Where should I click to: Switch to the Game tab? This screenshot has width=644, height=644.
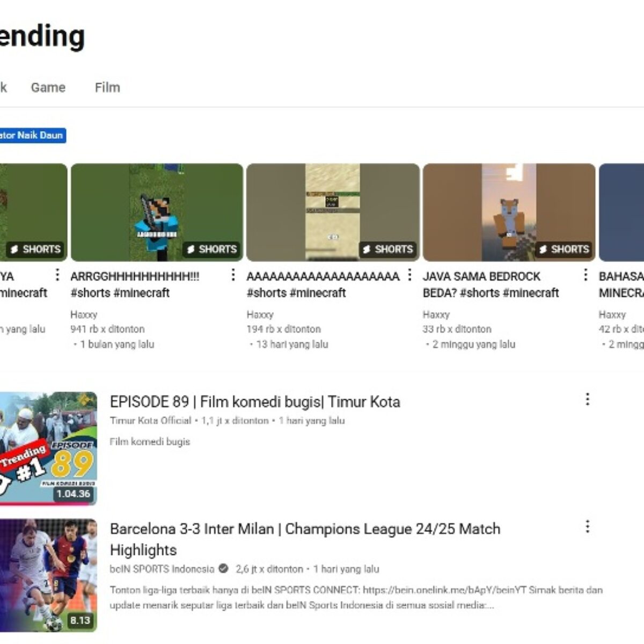point(48,87)
